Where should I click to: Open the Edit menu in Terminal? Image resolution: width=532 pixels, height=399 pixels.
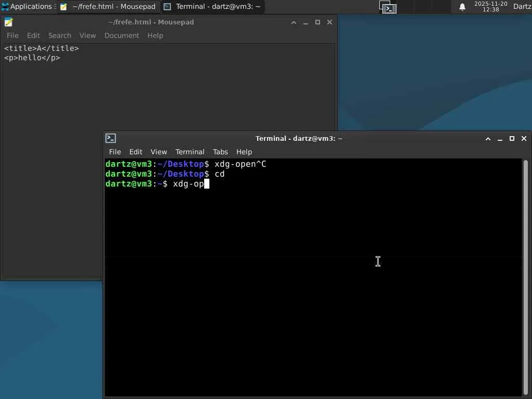tap(136, 152)
